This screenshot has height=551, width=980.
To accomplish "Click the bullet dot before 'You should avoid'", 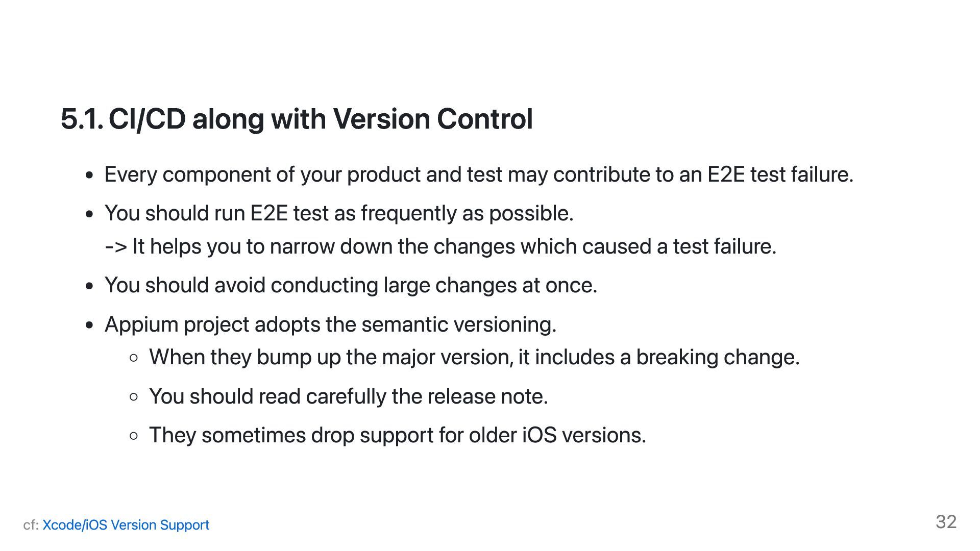I will pos(90,286).
